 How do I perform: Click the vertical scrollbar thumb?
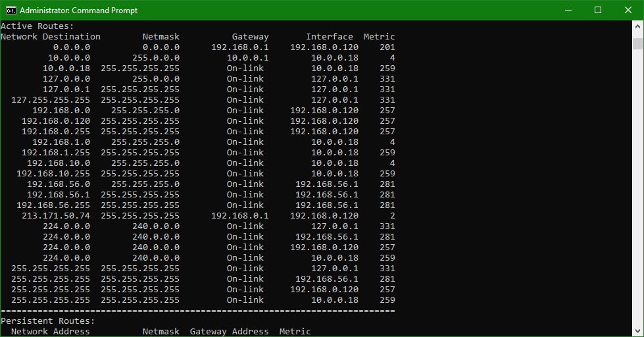(x=637, y=43)
